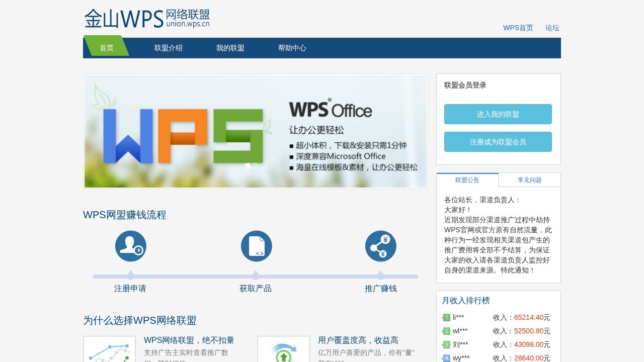Click the WPS Office banner image
The height and width of the screenshot is (362, 644).
point(255,131)
